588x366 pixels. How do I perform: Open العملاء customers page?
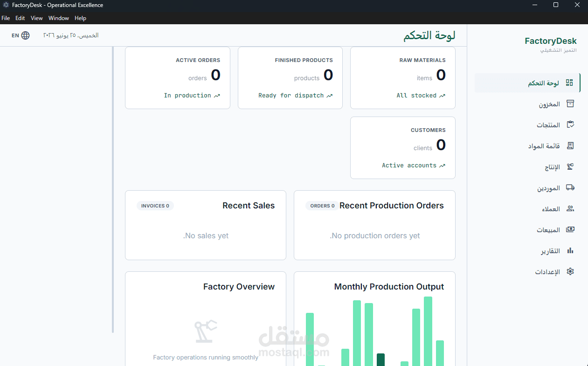point(527,208)
